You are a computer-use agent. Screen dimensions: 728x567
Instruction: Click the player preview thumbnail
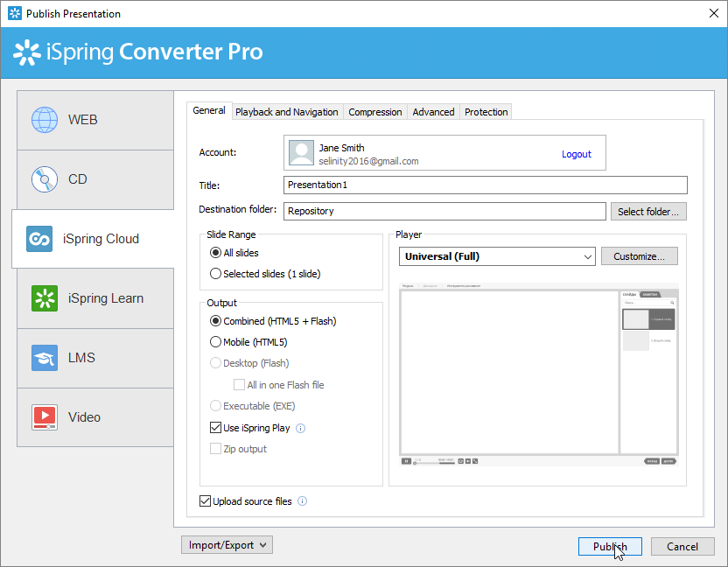click(x=539, y=374)
